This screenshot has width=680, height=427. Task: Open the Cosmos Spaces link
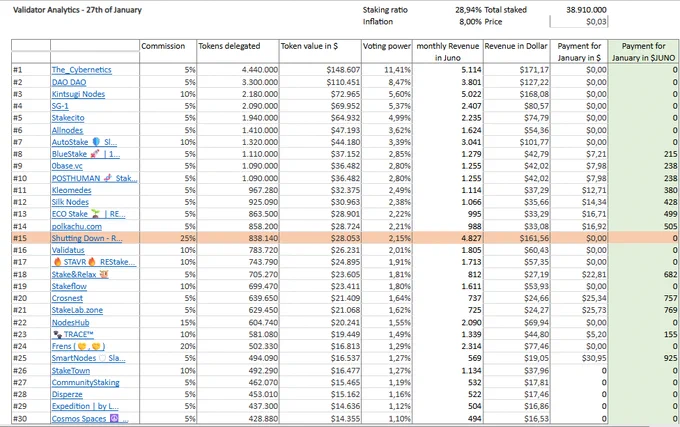click(x=90, y=419)
